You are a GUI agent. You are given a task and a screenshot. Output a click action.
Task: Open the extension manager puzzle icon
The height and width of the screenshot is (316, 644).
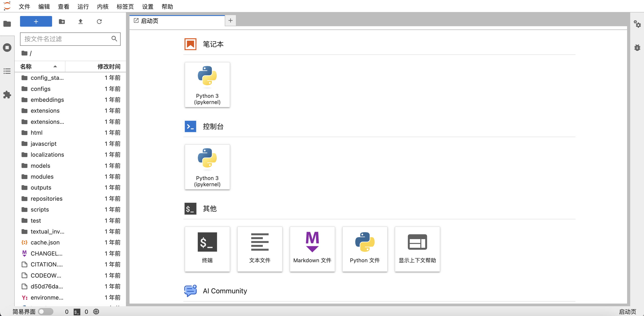click(7, 95)
